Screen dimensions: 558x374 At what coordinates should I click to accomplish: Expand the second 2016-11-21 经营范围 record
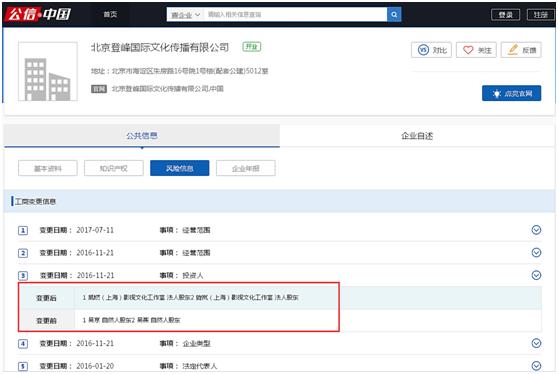click(536, 253)
